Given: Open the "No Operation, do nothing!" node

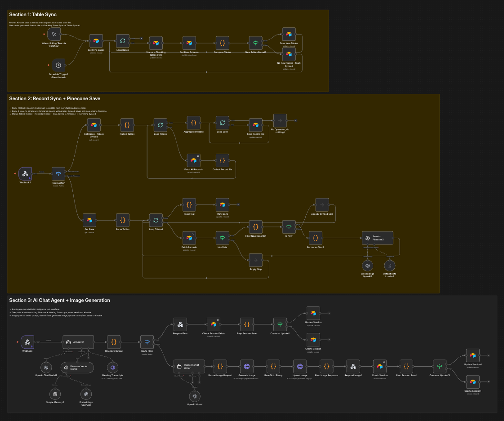Looking at the screenshot, I should tap(280, 120).
